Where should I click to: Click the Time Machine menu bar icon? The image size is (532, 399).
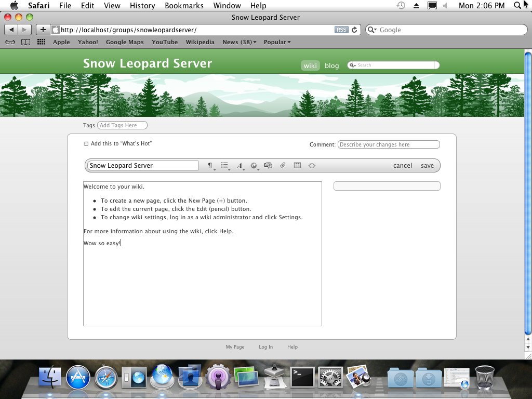(x=401, y=5)
